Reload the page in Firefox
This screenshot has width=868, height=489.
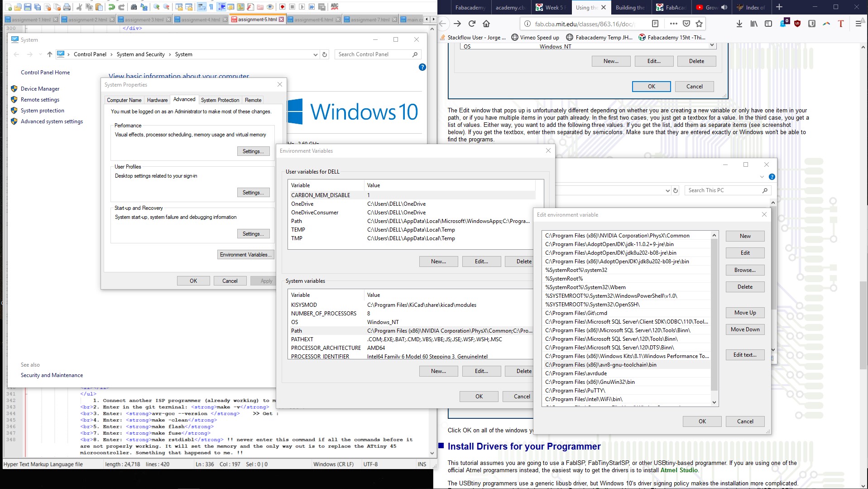pos(472,24)
